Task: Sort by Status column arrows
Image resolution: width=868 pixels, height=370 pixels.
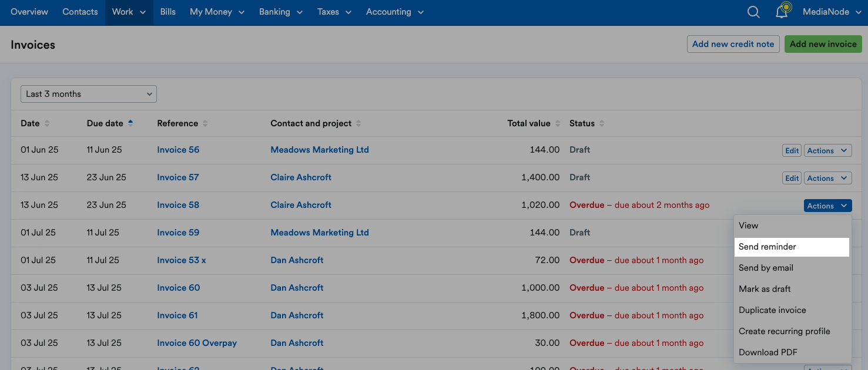Action: coord(602,123)
